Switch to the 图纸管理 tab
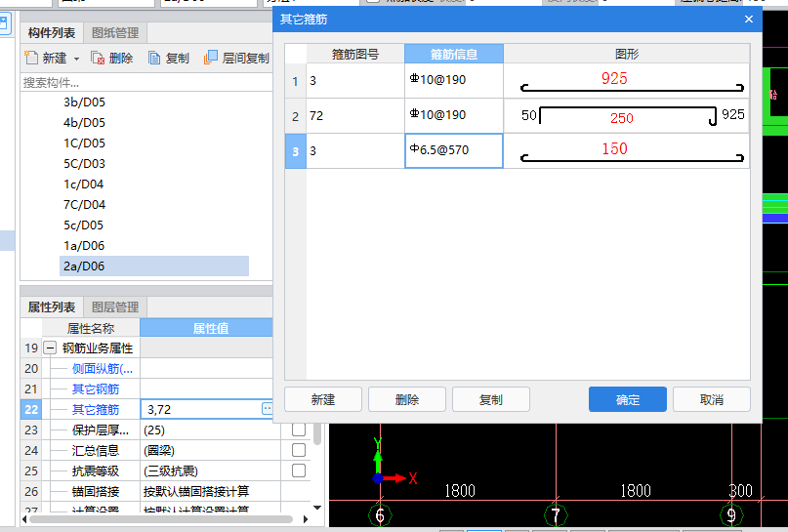788x532 pixels. coord(115,33)
